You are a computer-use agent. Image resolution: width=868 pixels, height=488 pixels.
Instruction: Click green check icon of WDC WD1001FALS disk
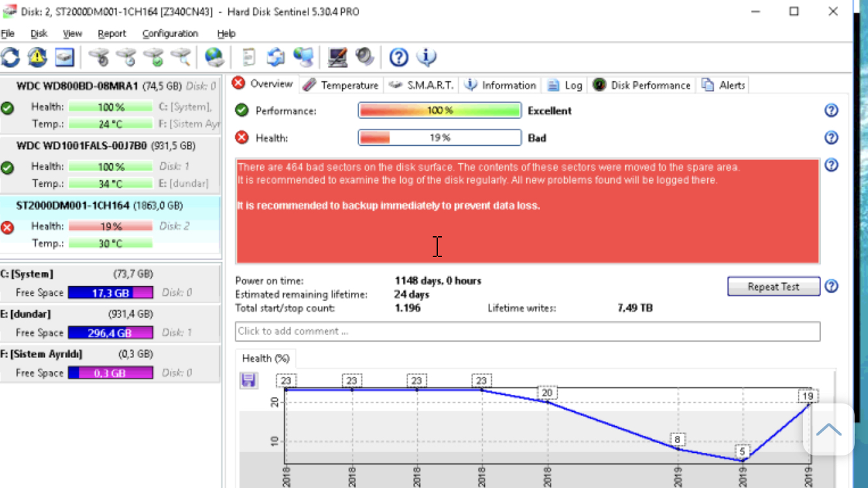[x=7, y=168]
